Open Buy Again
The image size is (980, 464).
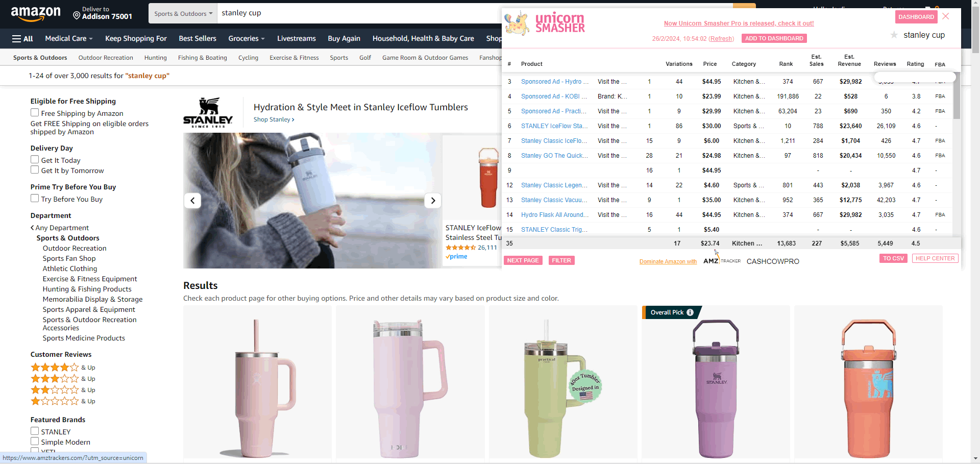344,39
